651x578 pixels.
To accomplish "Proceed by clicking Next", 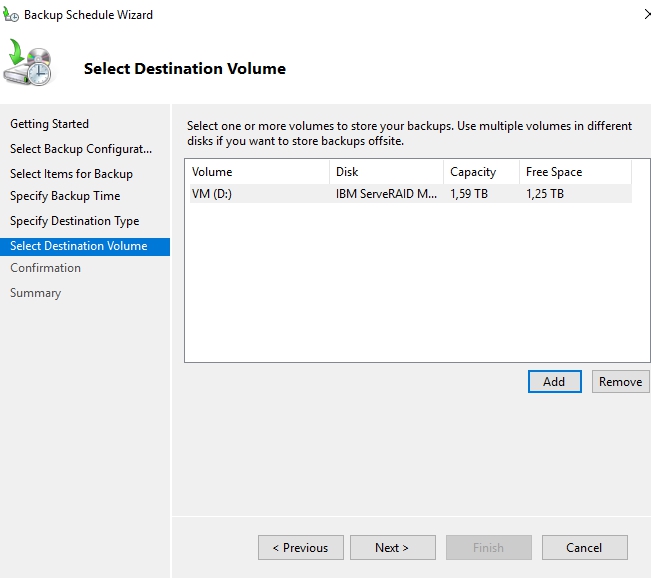I will point(392,548).
